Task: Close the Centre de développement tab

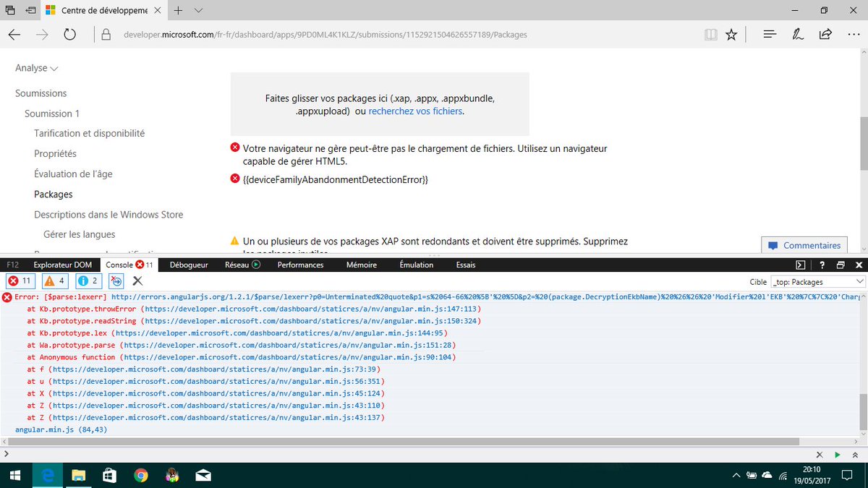Action: coord(159,10)
